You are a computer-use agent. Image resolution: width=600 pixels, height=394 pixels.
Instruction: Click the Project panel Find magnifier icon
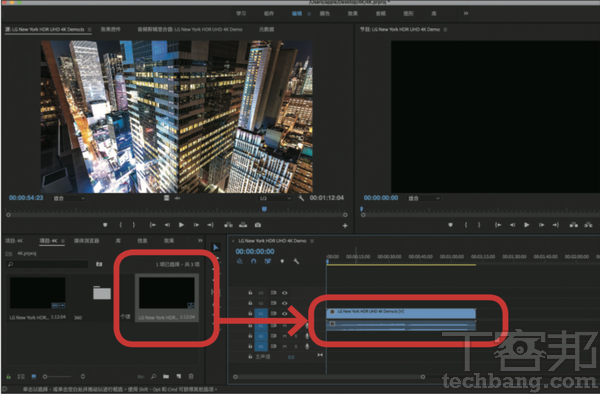153,377
